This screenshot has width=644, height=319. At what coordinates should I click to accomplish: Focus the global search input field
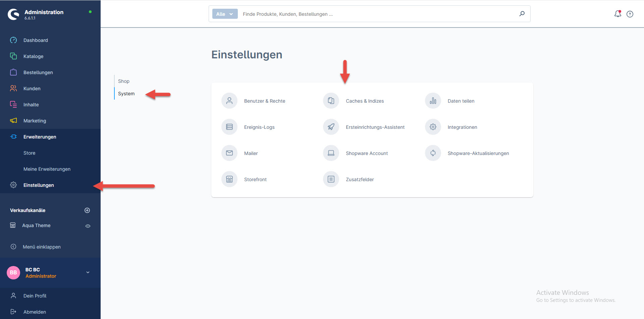(x=376, y=14)
